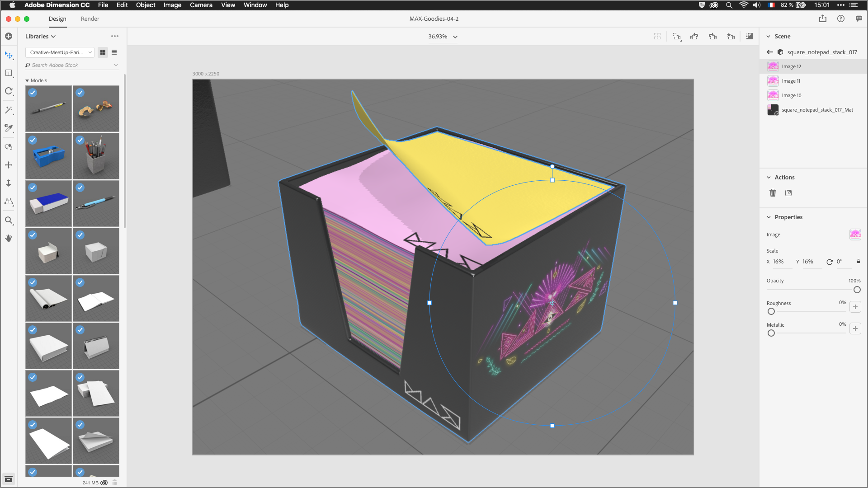Collapse the Properties panel
The height and width of the screenshot is (488, 868).
click(x=769, y=217)
